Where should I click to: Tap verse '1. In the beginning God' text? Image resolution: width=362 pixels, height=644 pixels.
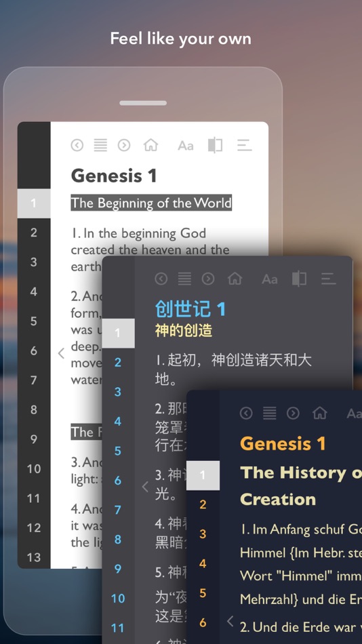click(x=138, y=233)
